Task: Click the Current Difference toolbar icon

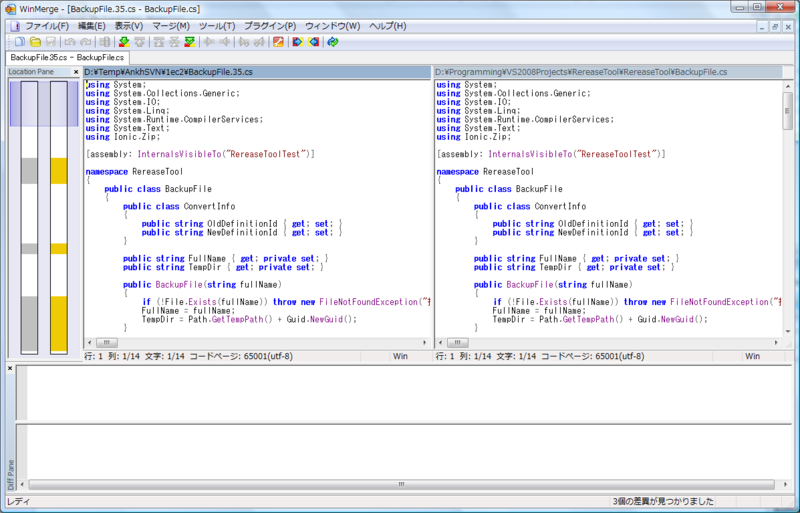Action: (x=174, y=42)
